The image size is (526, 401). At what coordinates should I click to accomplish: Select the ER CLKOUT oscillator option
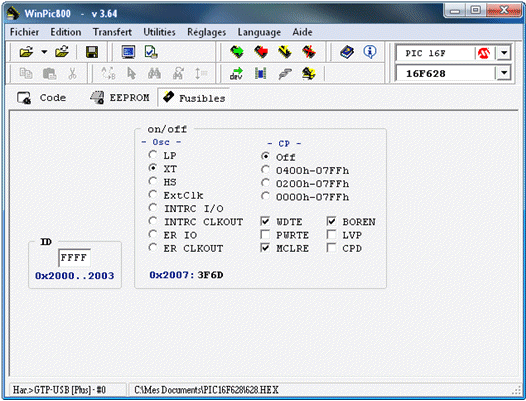(x=153, y=248)
